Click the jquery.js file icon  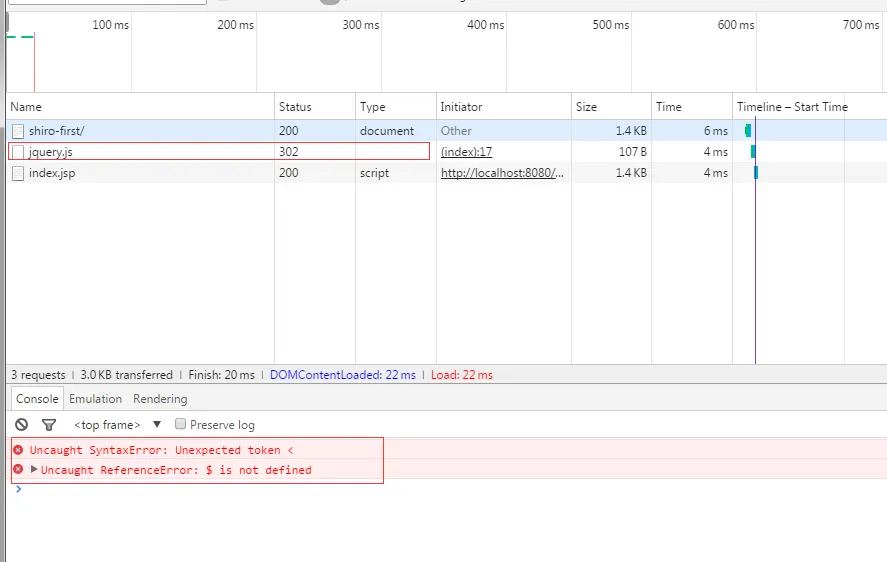18,152
